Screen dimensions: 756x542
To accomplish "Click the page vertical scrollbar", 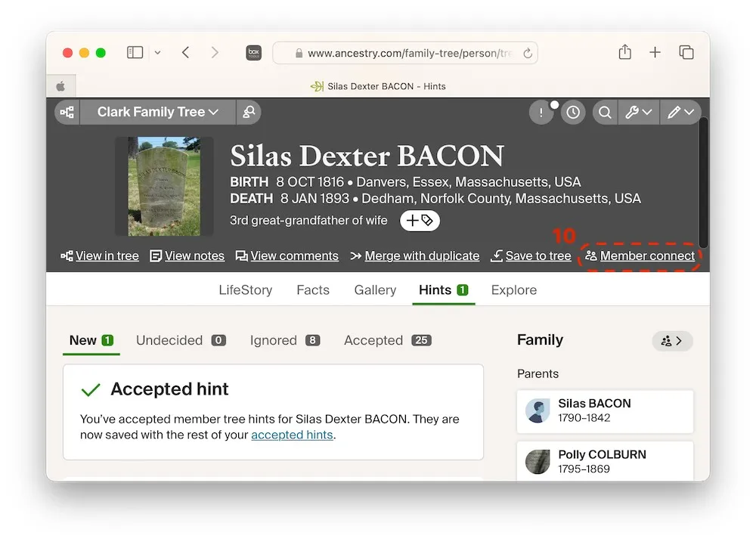I will 703,183.
